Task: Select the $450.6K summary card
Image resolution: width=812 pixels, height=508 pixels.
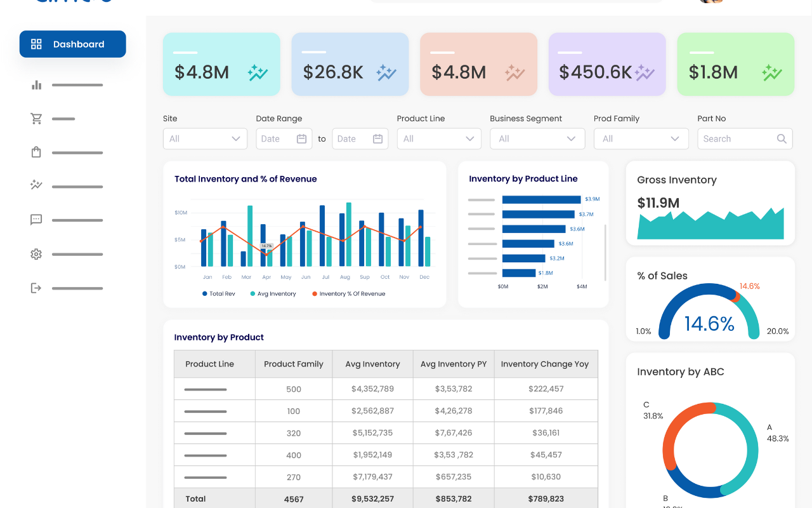Action: click(x=607, y=64)
